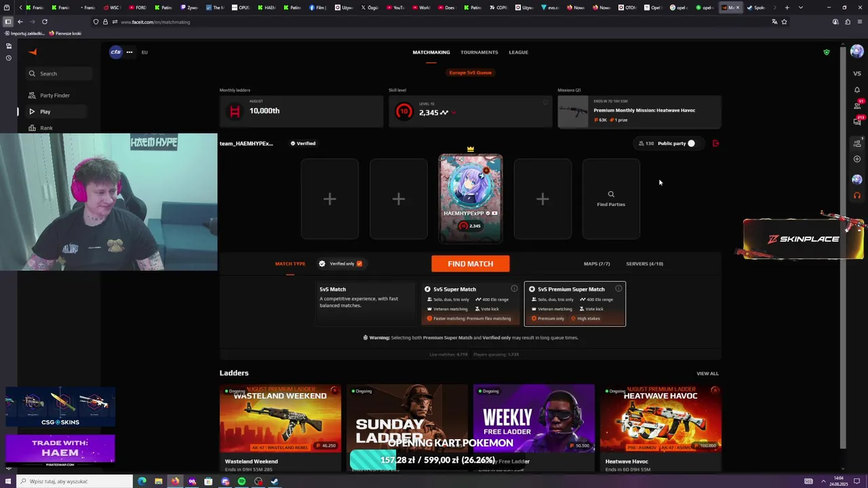Open the notifications bell icon
This screenshot has width=868, height=488.
pyautogui.click(x=857, y=89)
